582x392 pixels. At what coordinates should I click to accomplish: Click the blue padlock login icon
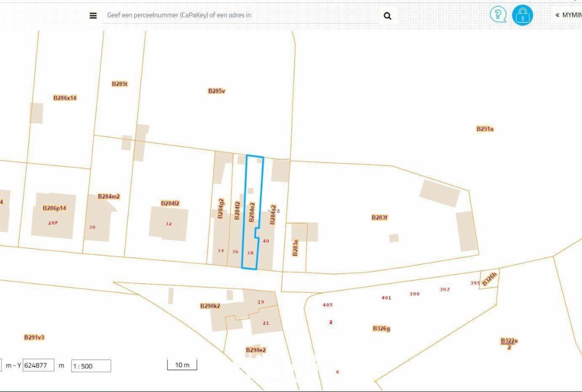point(522,15)
